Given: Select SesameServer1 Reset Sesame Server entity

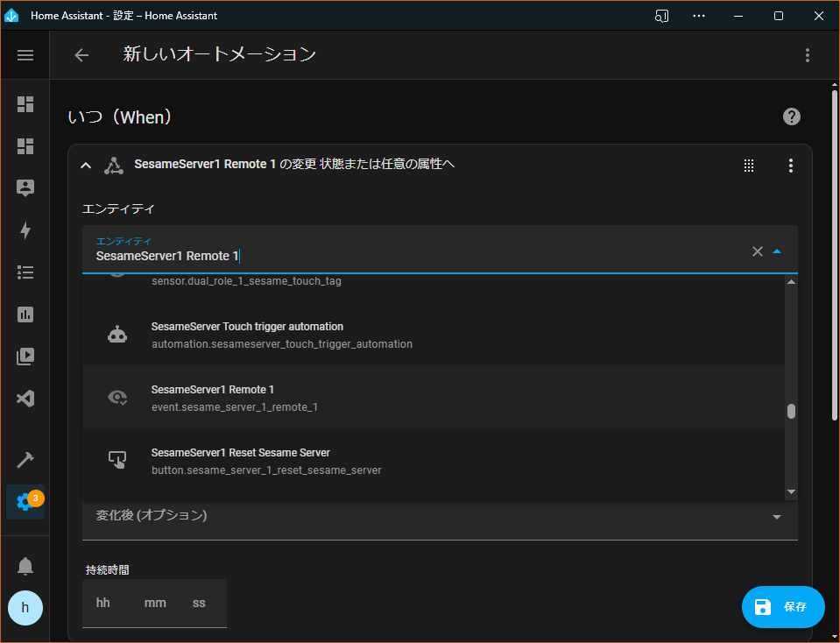Looking at the screenshot, I should [434, 461].
